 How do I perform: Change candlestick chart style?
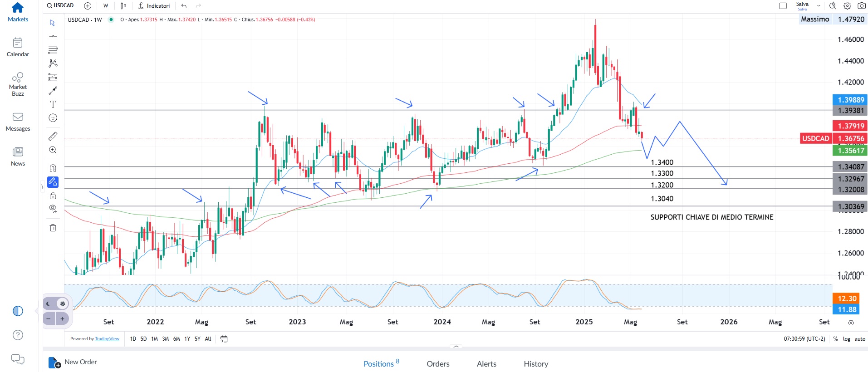123,6
